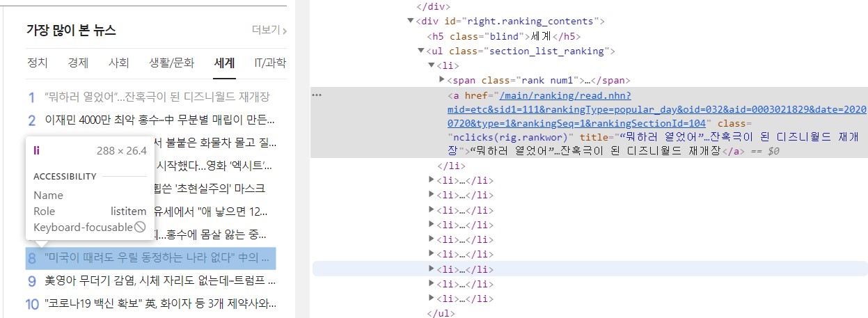Click the nclicks(rig.rankwor) class value

coord(512,136)
